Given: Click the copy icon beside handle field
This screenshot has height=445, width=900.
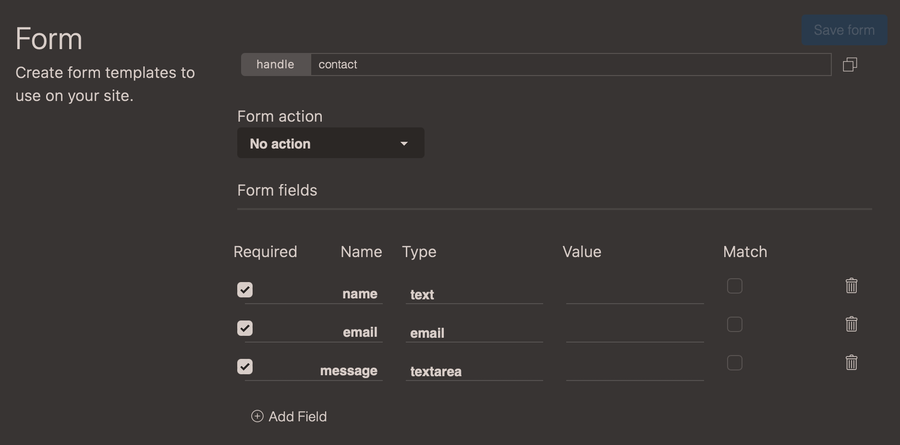Looking at the screenshot, I should click(x=850, y=64).
